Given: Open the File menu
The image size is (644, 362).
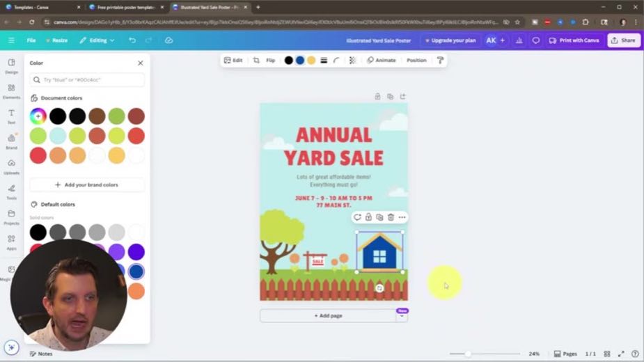Looking at the screenshot, I should pyautogui.click(x=31, y=40).
